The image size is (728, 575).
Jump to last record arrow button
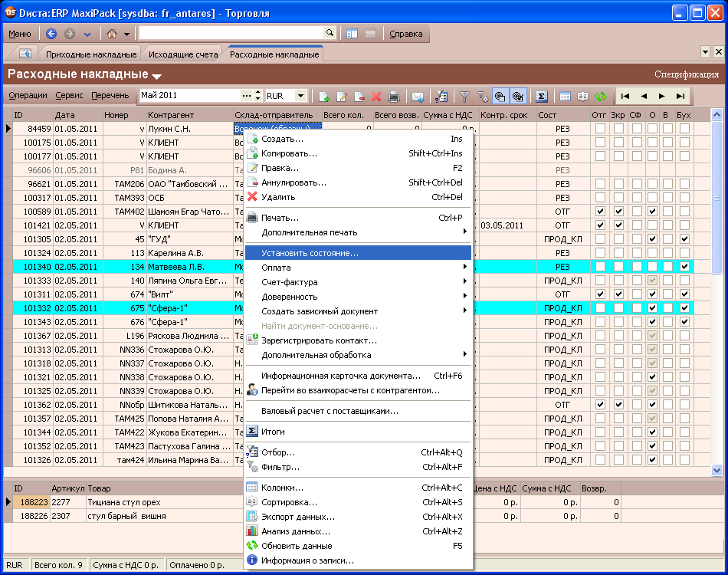(680, 96)
